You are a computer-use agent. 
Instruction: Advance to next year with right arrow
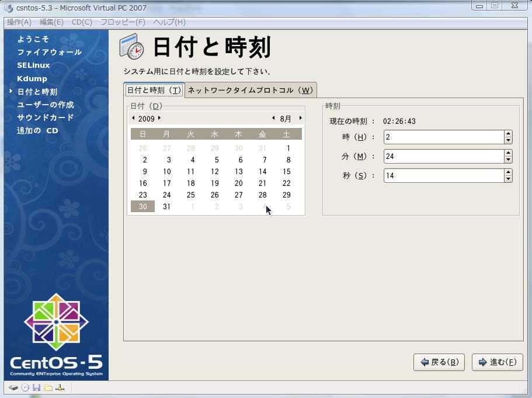tap(159, 118)
